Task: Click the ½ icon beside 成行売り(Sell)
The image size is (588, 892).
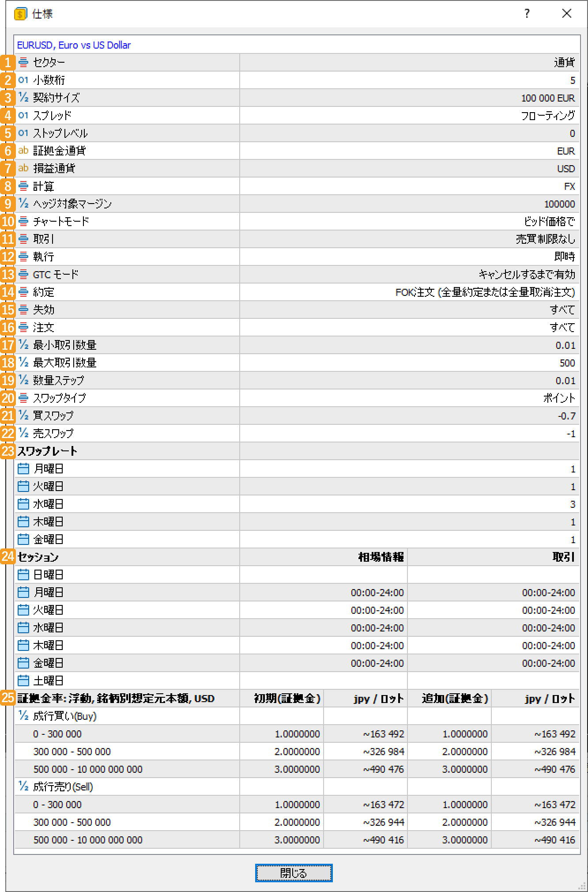Action: tap(23, 786)
